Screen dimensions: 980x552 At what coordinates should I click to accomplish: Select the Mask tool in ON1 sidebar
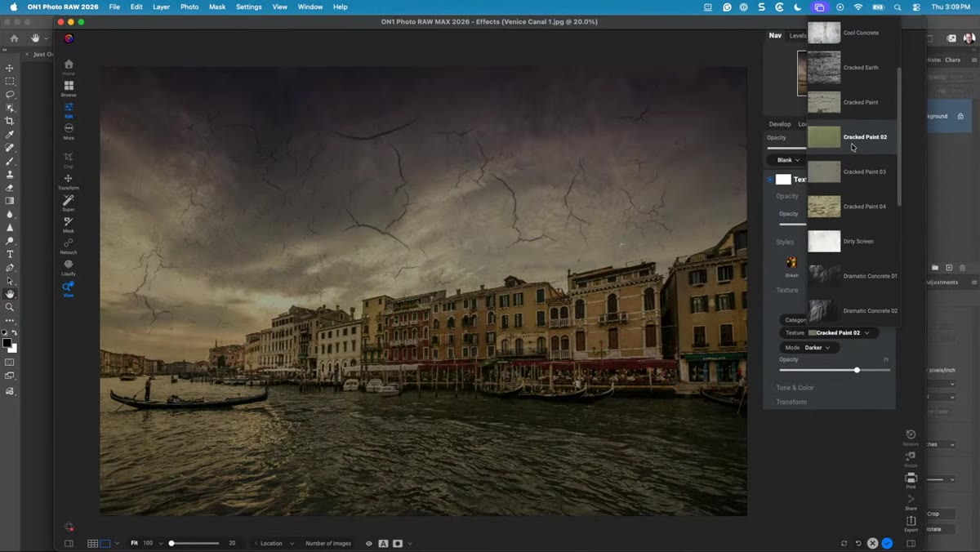tap(69, 224)
